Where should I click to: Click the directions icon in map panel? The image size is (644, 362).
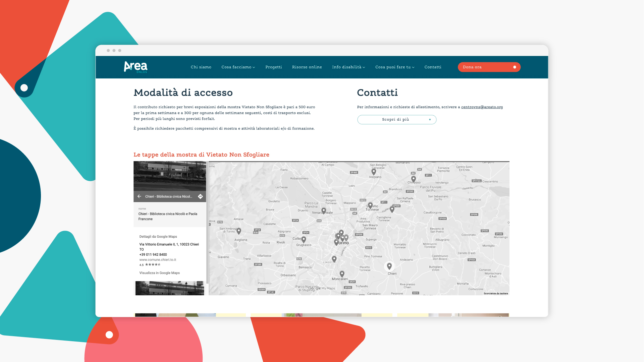click(200, 196)
